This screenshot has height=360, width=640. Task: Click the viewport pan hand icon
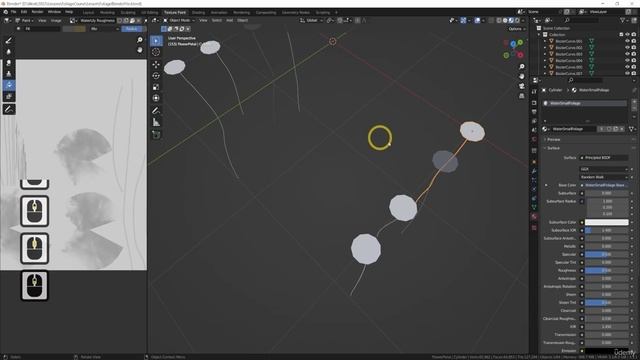tap(522, 76)
